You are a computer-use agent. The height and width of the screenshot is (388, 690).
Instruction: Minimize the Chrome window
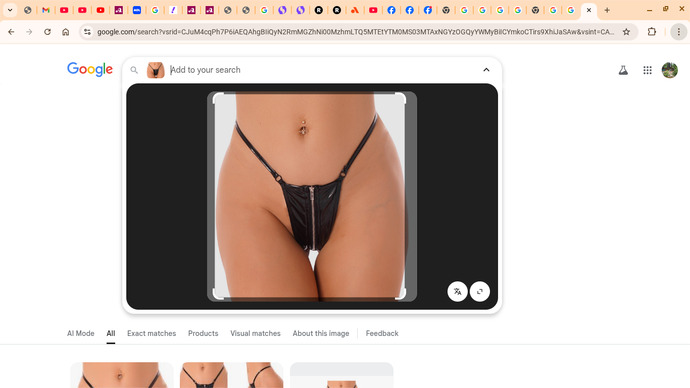649,10
